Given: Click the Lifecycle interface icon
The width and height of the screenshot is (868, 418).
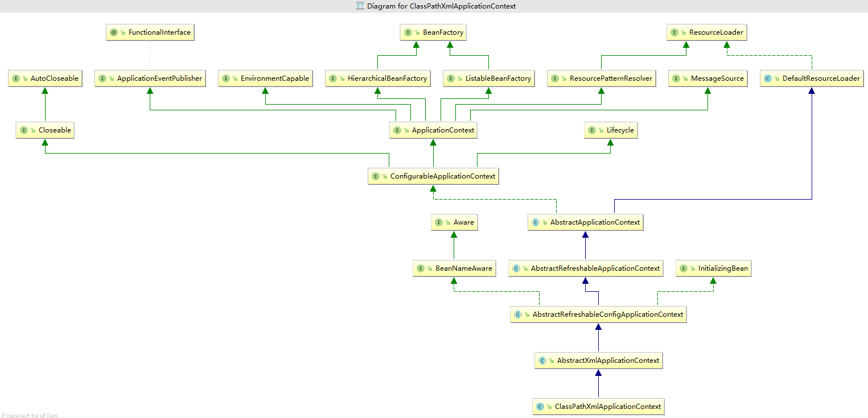Looking at the screenshot, I should pyautogui.click(x=592, y=130).
